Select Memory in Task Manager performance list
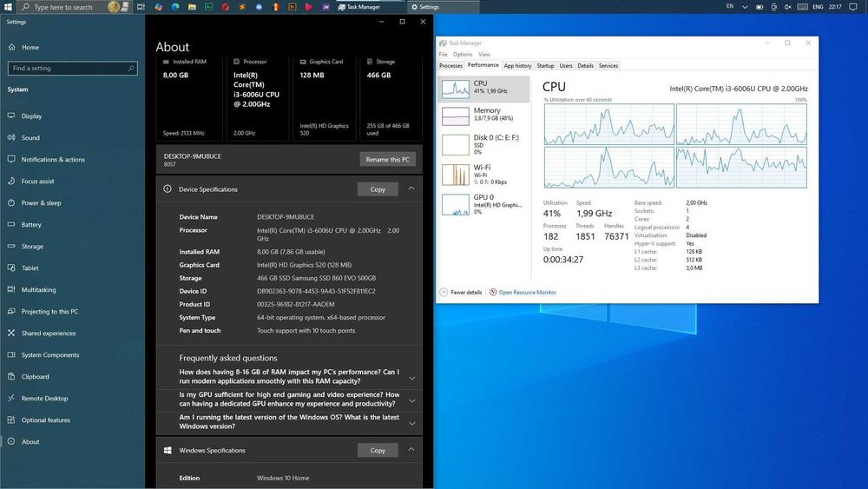 tap(483, 116)
